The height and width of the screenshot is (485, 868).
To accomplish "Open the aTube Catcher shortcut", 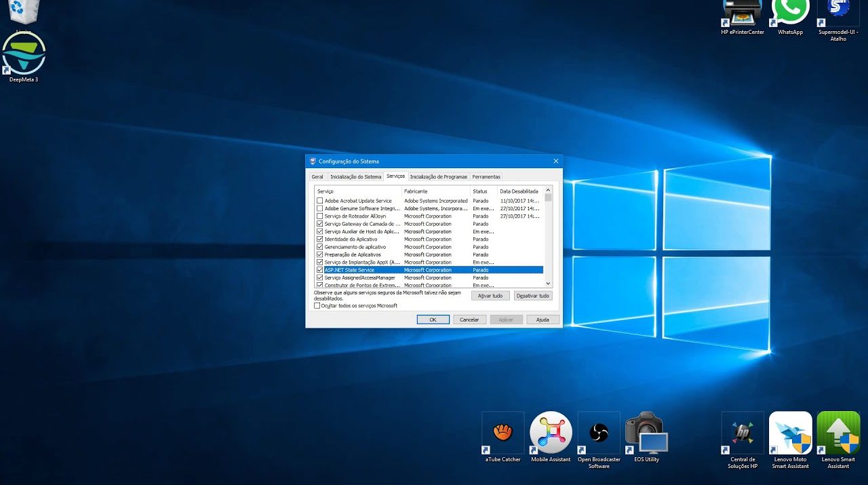I will click(x=502, y=433).
